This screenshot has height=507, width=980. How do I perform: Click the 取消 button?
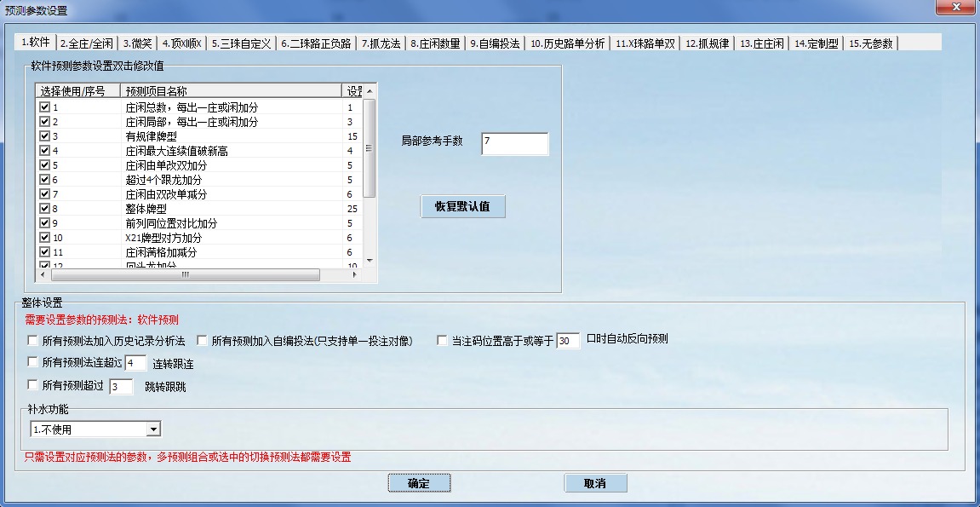595,483
